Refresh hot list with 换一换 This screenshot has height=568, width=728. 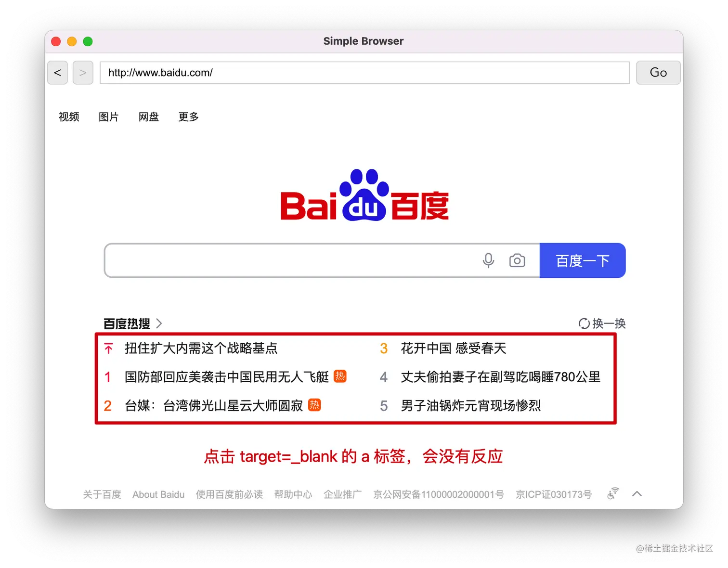tap(602, 323)
